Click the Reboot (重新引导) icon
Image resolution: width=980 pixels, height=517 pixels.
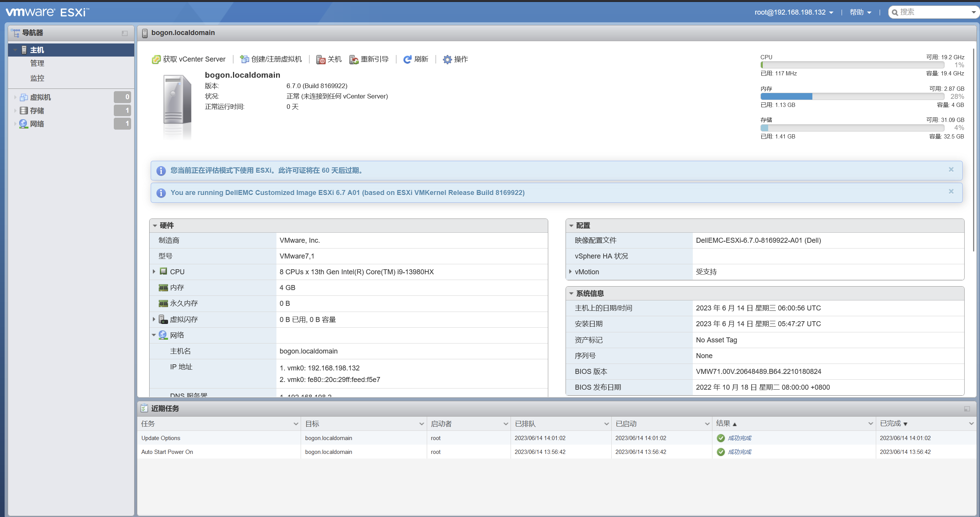coord(354,59)
